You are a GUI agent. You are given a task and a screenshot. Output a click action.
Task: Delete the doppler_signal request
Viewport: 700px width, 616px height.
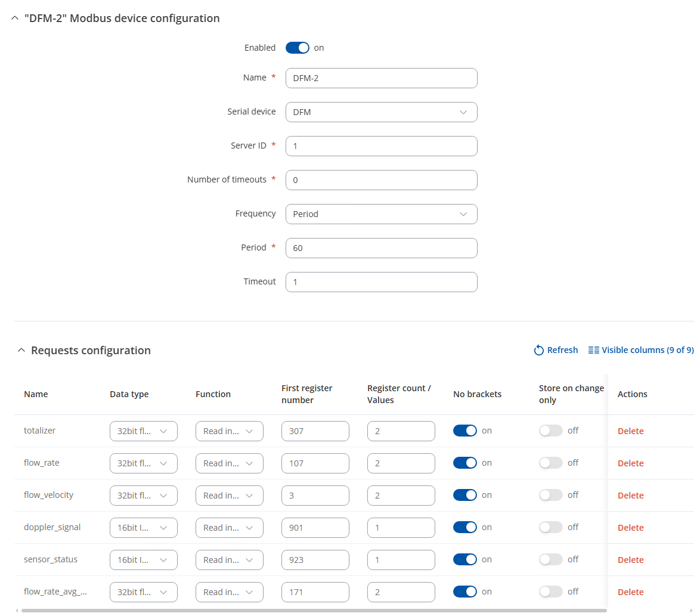pos(630,528)
